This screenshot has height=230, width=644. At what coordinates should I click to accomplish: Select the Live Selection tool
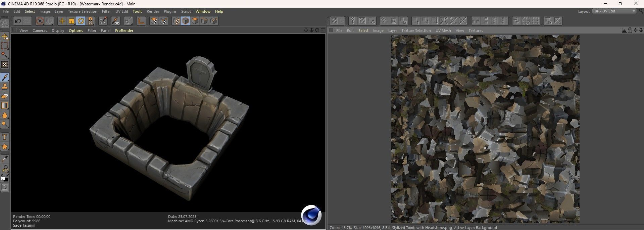point(40,21)
